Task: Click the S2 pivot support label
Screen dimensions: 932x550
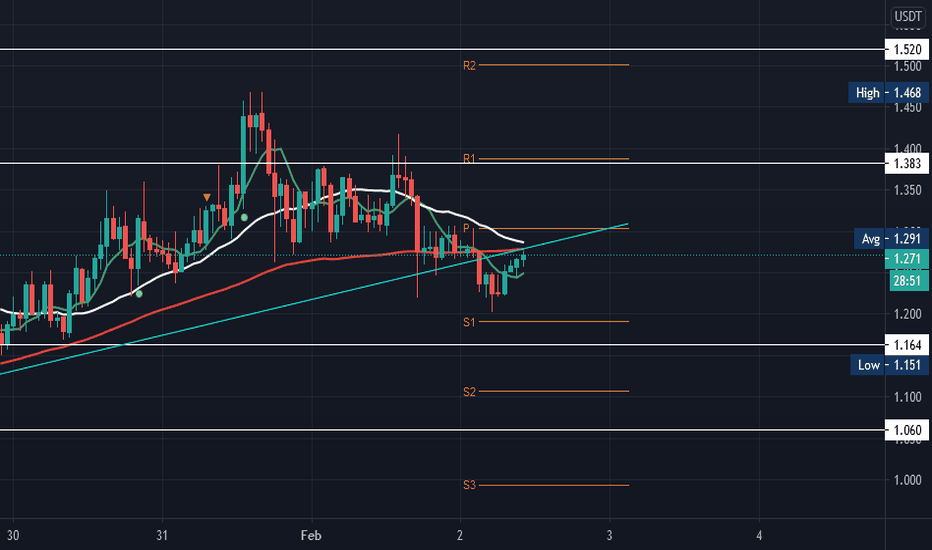Action: click(470, 392)
